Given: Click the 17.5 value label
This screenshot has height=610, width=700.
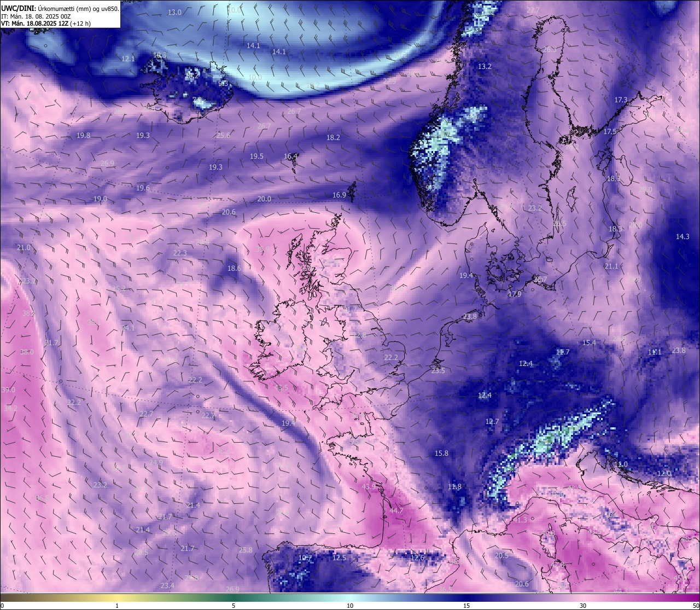Looking at the screenshot, I should coord(610,132).
